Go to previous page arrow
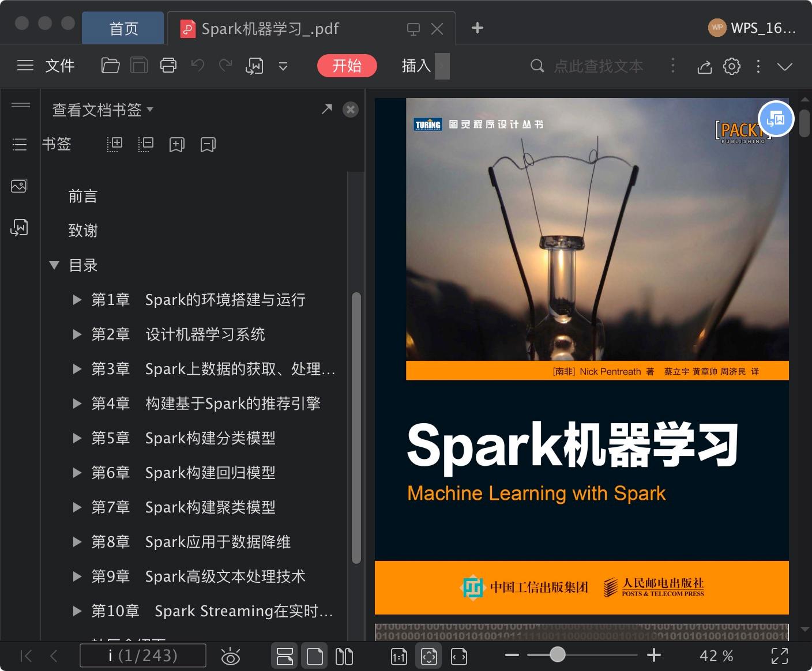Image resolution: width=812 pixels, height=671 pixels. tap(54, 655)
